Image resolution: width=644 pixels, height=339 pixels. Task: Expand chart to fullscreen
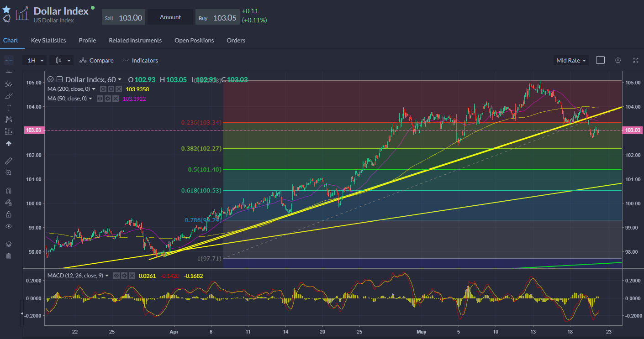click(x=635, y=60)
